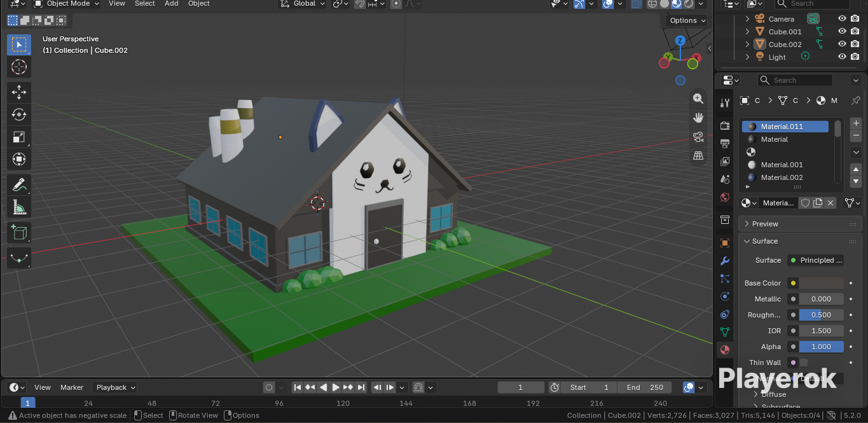Toggle the camera view icon
The image size is (868, 423).
tap(698, 137)
